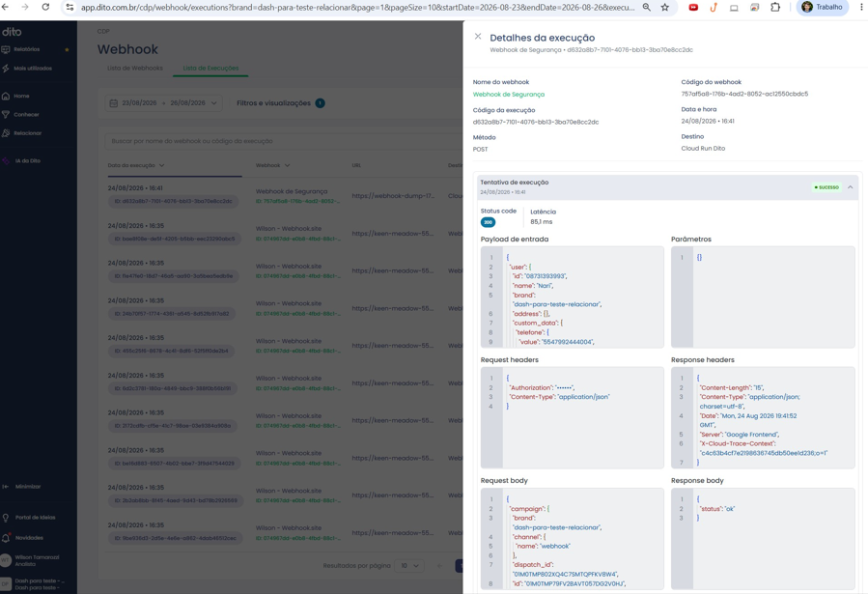Screen dimensions: 868x594
Task: Click the Webhook de Segurança row in list
Action: [x=292, y=191]
